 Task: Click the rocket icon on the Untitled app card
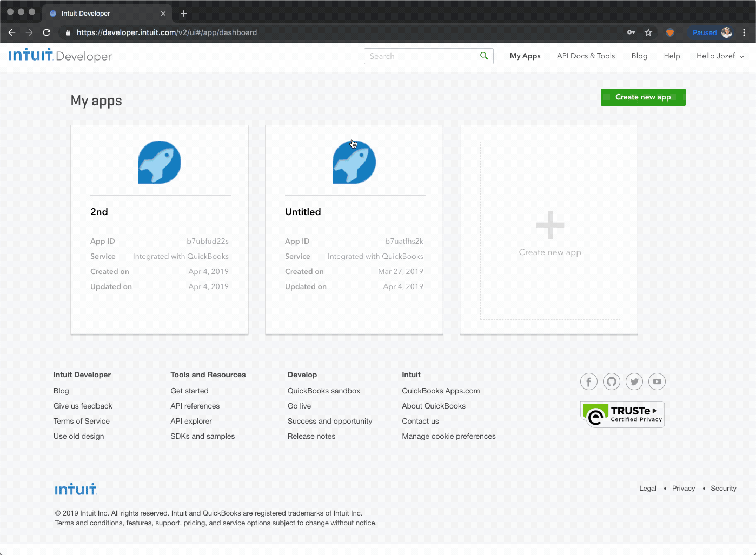(x=354, y=162)
